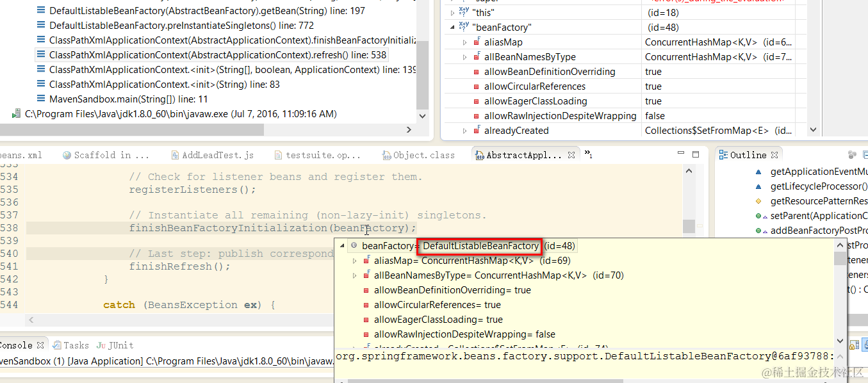868x383 pixels.
Task: Expand aliasMap in the Expressions view
Action: [x=465, y=42]
